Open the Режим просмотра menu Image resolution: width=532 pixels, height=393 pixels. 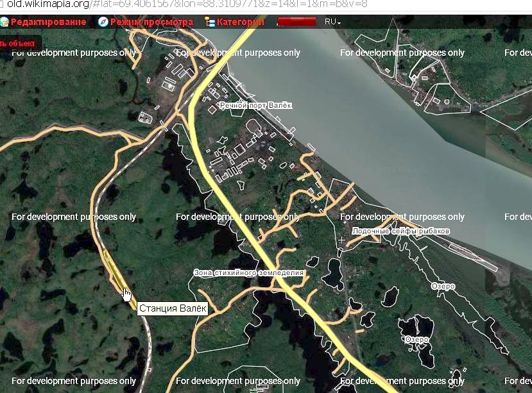pos(151,22)
